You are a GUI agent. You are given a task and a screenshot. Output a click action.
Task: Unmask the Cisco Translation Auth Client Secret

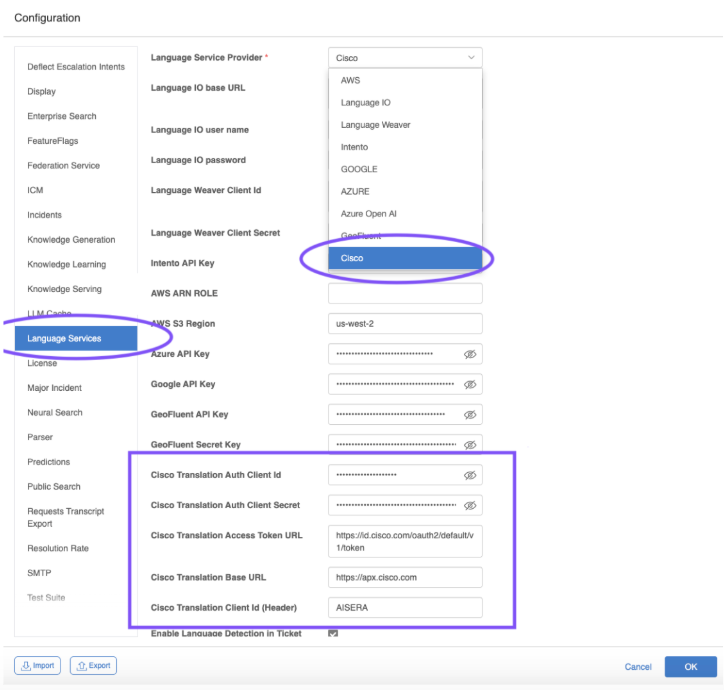click(470, 505)
